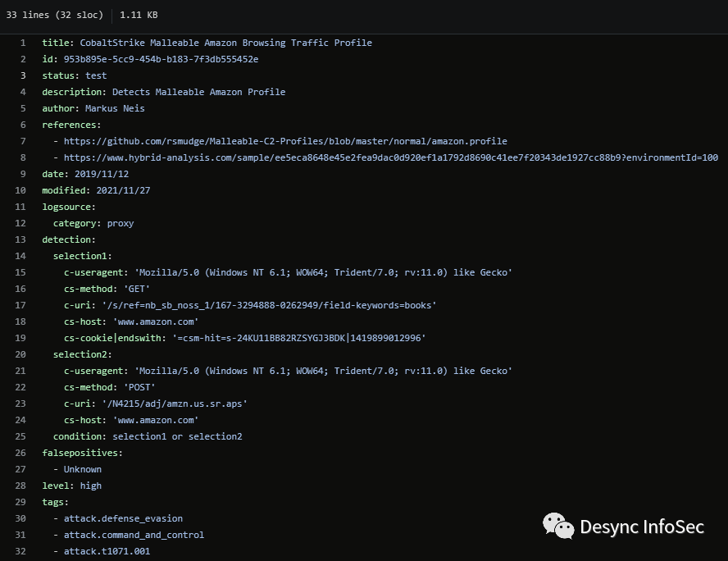Click line number 25 in the gutter
Viewport: 728px width, 561px height.
tap(20, 436)
